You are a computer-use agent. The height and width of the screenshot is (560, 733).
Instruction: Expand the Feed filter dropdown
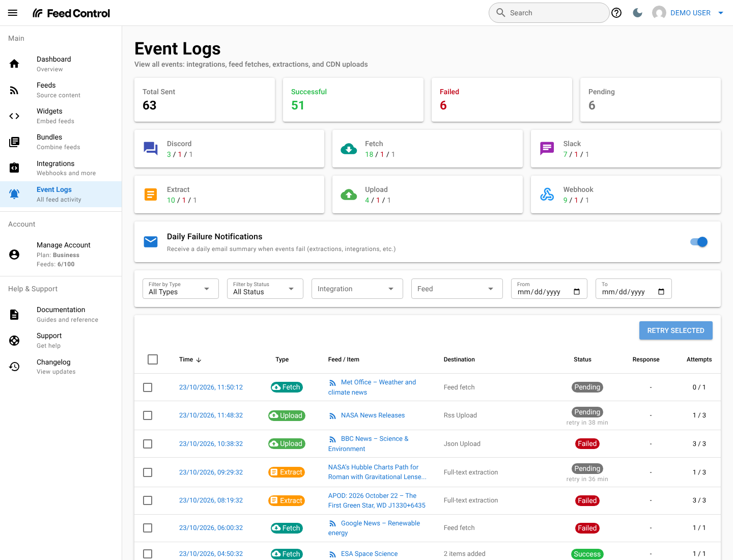tap(457, 289)
